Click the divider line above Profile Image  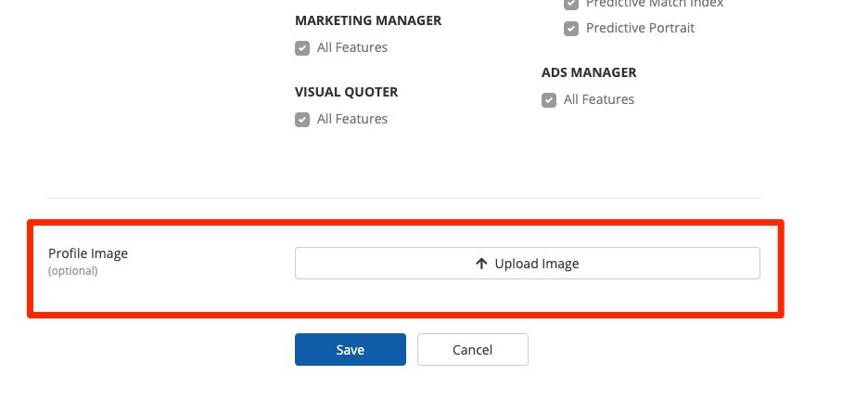[x=403, y=198]
